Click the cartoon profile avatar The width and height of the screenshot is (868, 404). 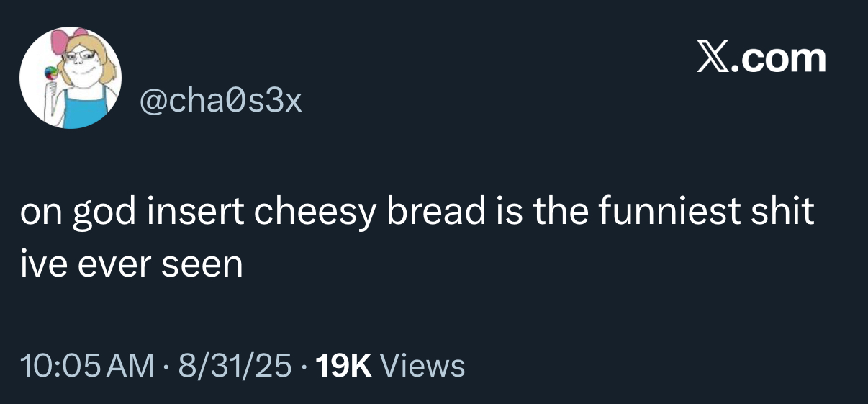click(70, 78)
